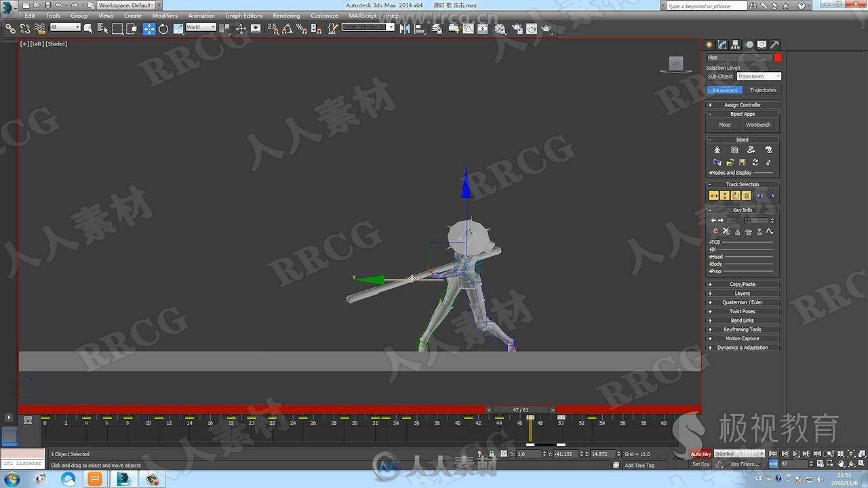
Task: Open Render Setup from the toolbar
Action: pyautogui.click(x=517, y=28)
